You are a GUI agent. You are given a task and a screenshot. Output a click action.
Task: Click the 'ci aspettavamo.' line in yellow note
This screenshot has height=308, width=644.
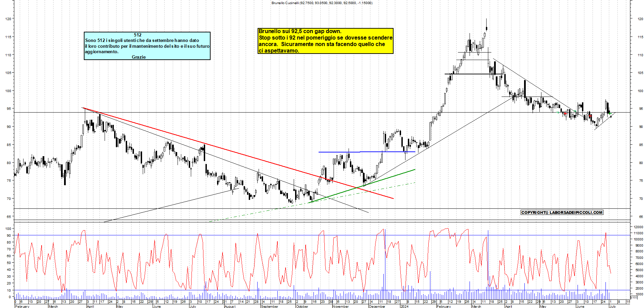point(279,51)
